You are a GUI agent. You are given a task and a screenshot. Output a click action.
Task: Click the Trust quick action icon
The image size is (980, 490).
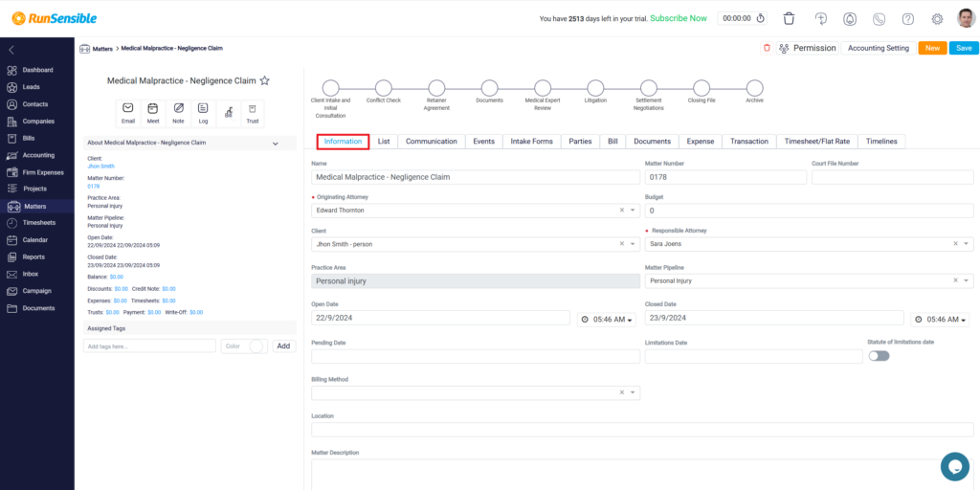(x=253, y=113)
